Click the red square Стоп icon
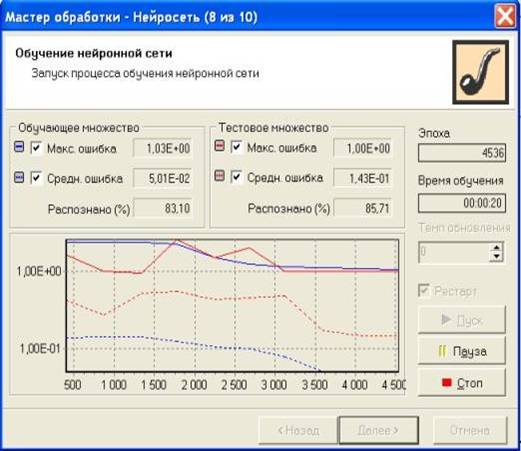This screenshot has height=451, width=521. [x=446, y=382]
